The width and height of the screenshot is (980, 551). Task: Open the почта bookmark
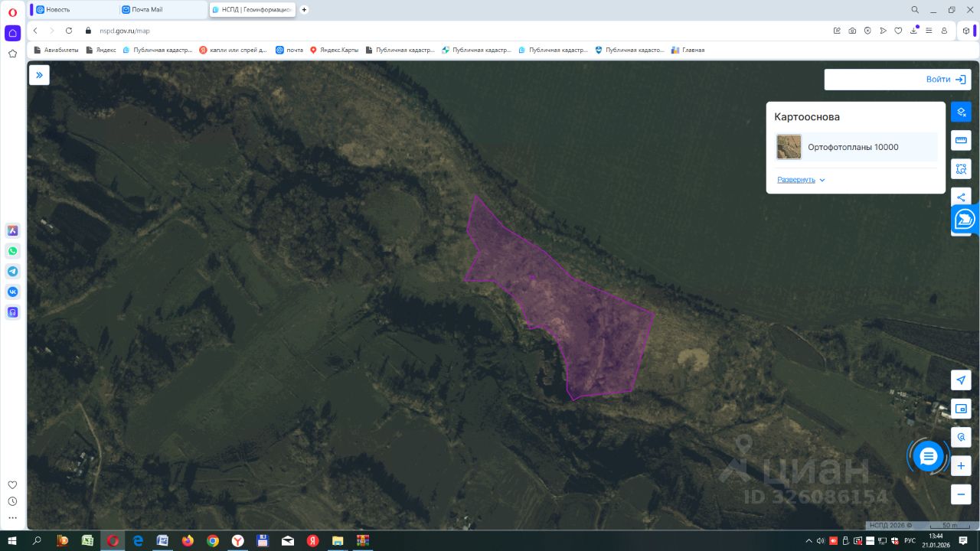[x=289, y=50]
